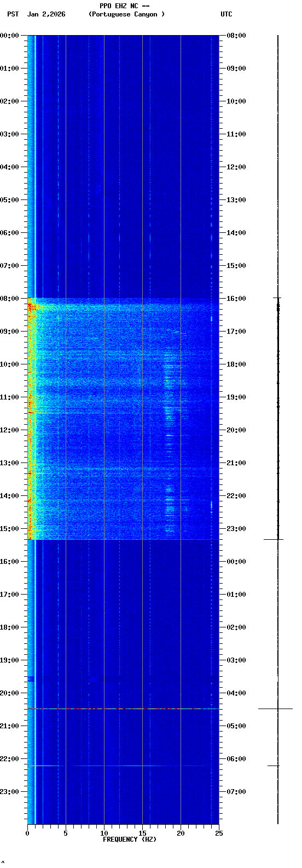Click the UTC axis '00:00' label
This screenshot has height=868, width=302.
236,562
